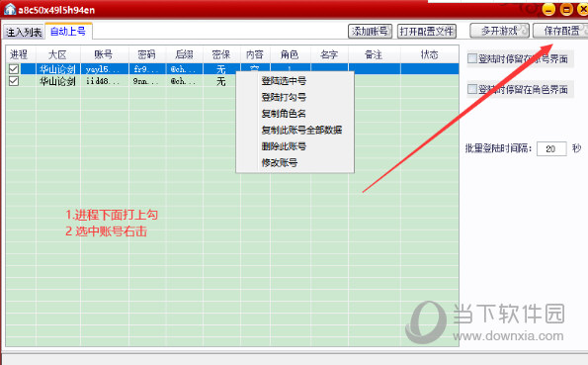Click 无 in the highlighted yay15 row
Image resolution: width=588 pixels, height=365 pixels.
point(221,69)
